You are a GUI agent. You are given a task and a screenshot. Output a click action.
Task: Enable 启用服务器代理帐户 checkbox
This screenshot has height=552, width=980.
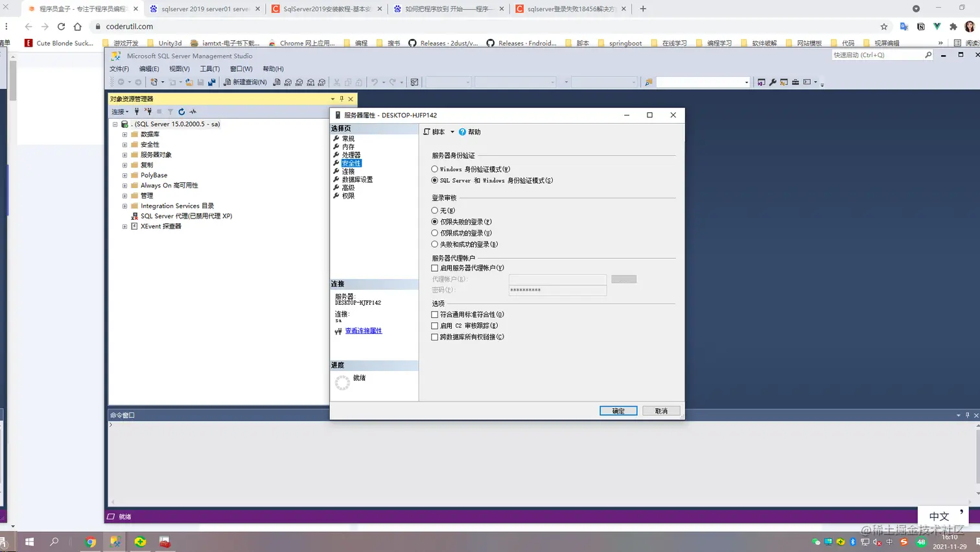(x=435, y=268)
